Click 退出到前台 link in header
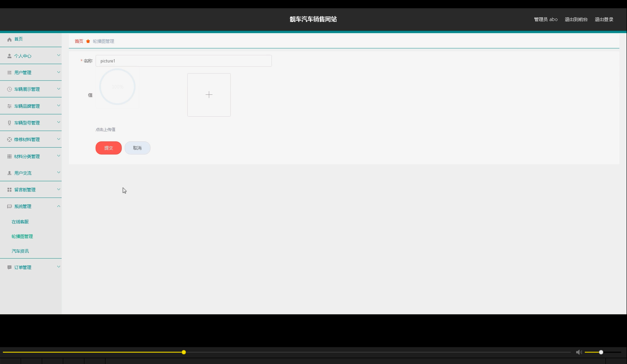The width and height of the screenshot is (627, 364). click(576, 19)
